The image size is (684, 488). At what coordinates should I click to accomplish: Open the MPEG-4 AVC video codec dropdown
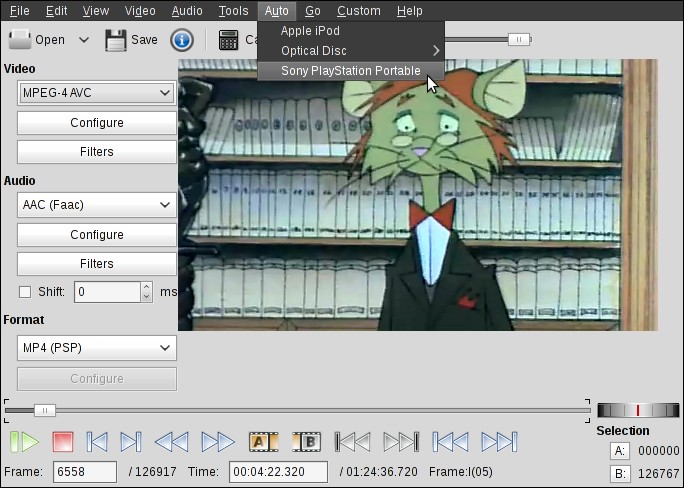pyautogui.click(x=97, y=93)
